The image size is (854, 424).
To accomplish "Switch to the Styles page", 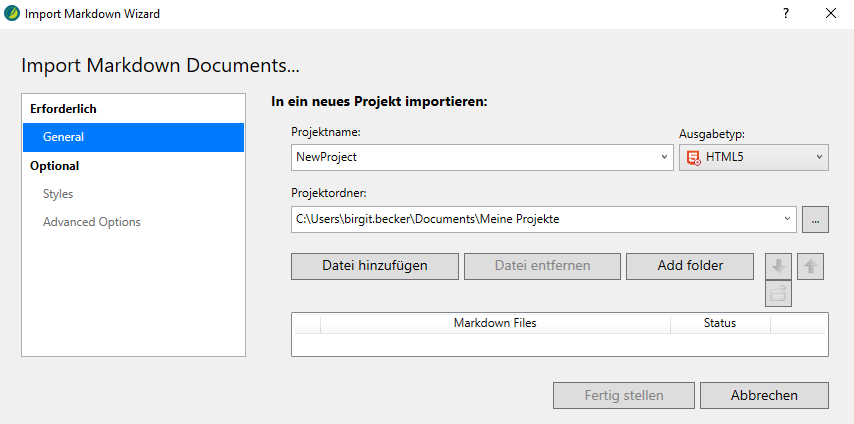I will click(x=58, y=194).
